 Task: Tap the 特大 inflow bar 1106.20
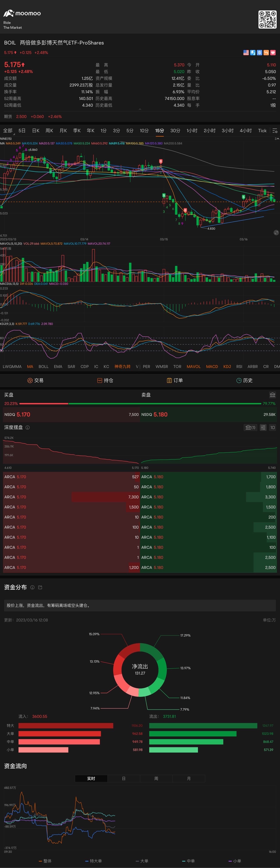(66, 726)
